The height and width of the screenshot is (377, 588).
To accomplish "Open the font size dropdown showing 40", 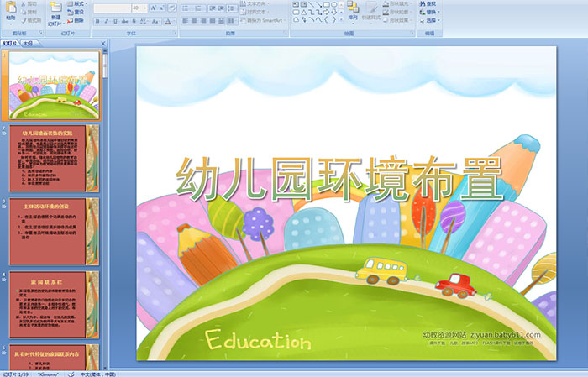I will (x=144, y=8).
